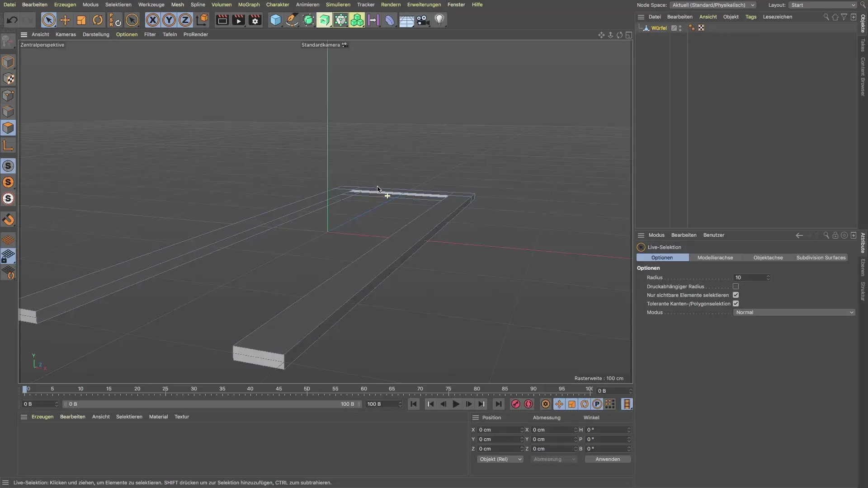The height and width of the screenshot is (488, 868).
Task: Toggle position keyframe recording
Action: (559, 404)
